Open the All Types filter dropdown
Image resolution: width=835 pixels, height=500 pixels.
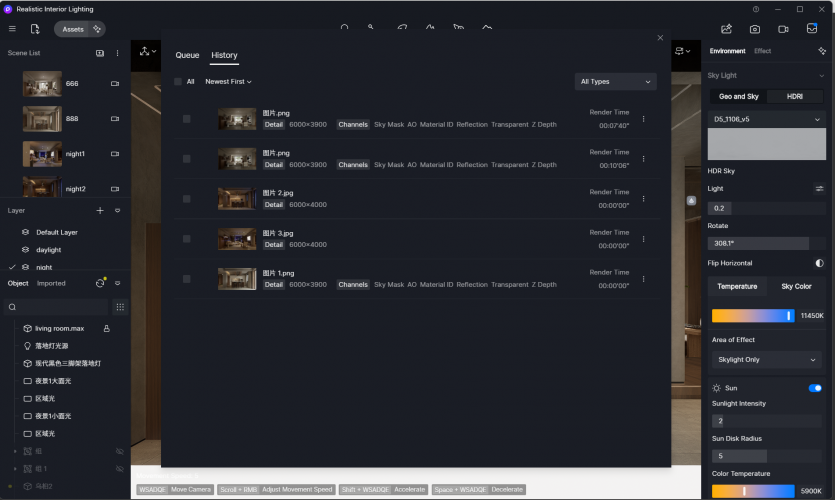(x=615, y=82)
